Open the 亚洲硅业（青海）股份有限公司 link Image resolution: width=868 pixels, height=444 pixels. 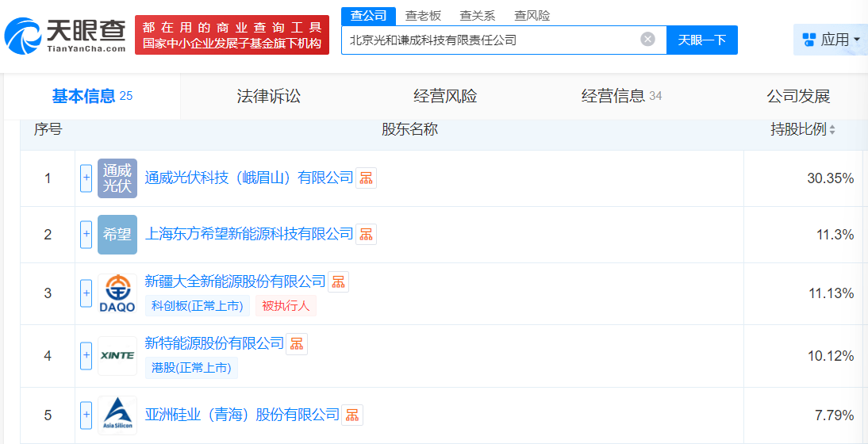[242, 414]
